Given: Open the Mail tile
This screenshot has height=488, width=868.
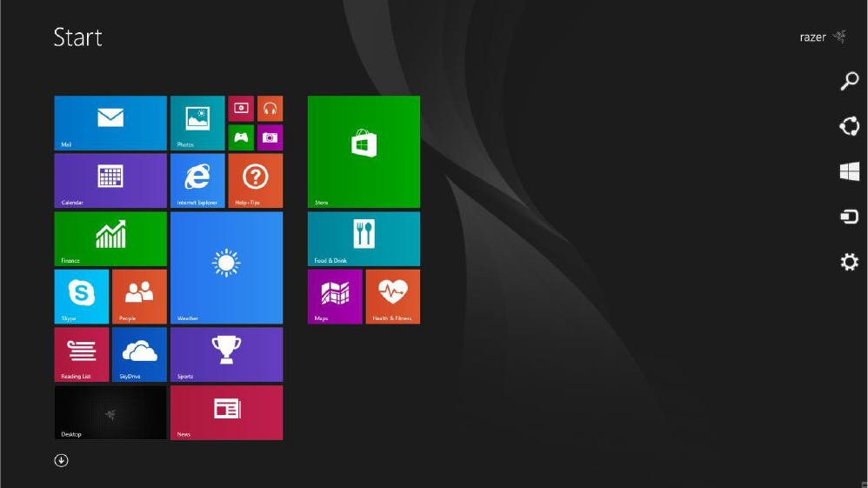Looking at the screenshot, I should [110, 123].
